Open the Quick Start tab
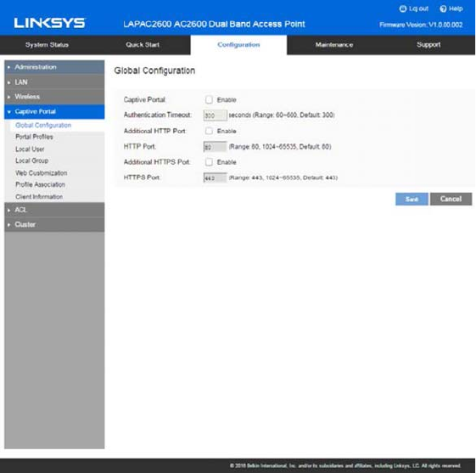This screenshot has height=473, width=476. [x=143, y=45]
